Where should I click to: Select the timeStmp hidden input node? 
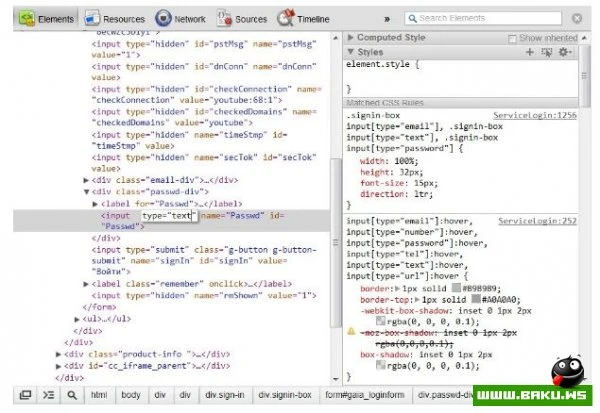(189, 140)
